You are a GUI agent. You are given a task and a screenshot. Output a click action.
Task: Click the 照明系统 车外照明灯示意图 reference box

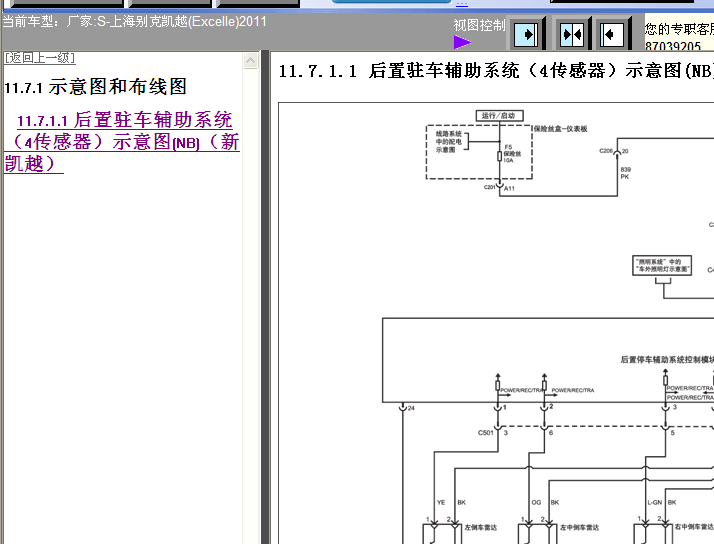click(x=662, y=265)
